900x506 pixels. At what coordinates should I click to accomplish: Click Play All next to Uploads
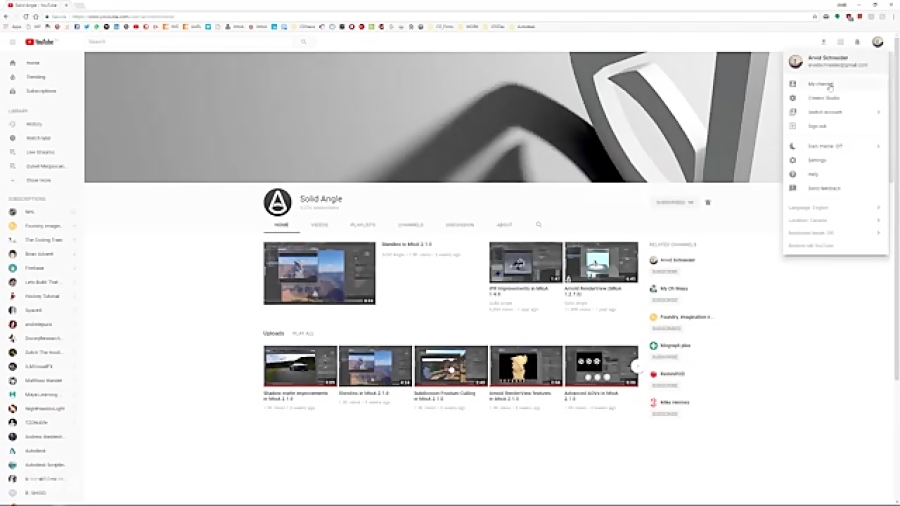[302, 333]
